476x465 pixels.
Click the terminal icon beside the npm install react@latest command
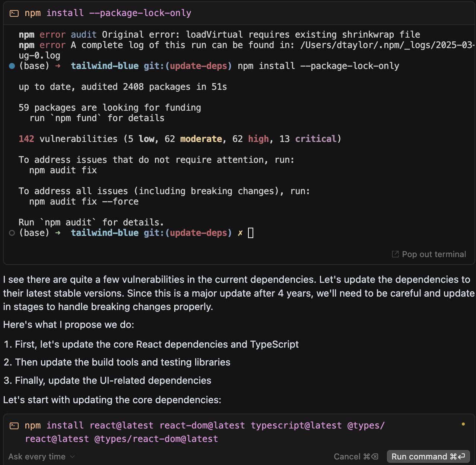[14, 426]
